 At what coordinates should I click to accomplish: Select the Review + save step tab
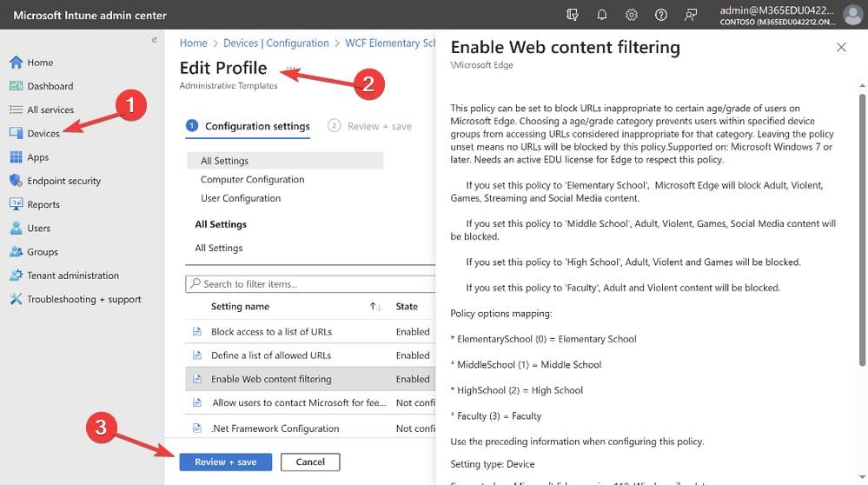click(x=370, y=126)
